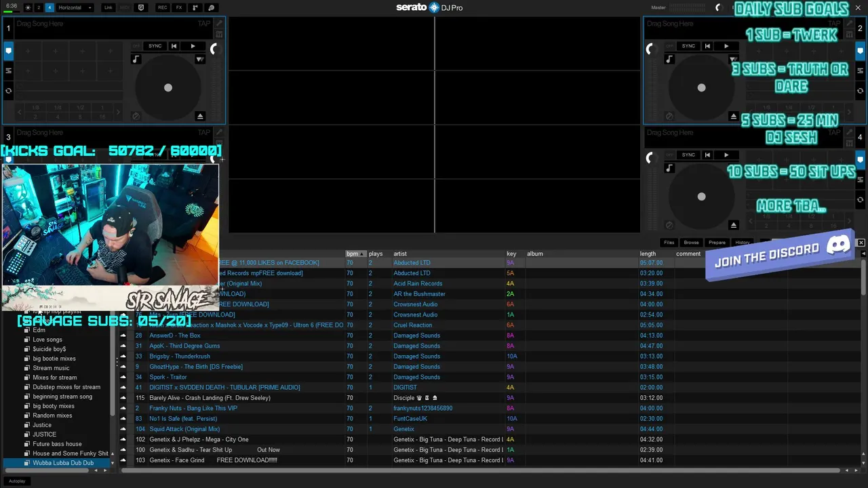Play deck 4
Screen dimensions: 868x488
coord(726,155)
